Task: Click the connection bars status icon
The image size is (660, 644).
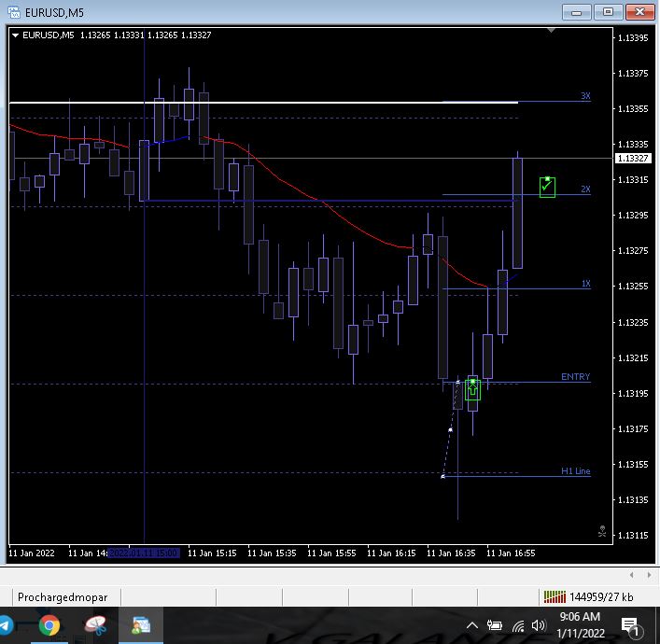Action: [x=555, y=596]
